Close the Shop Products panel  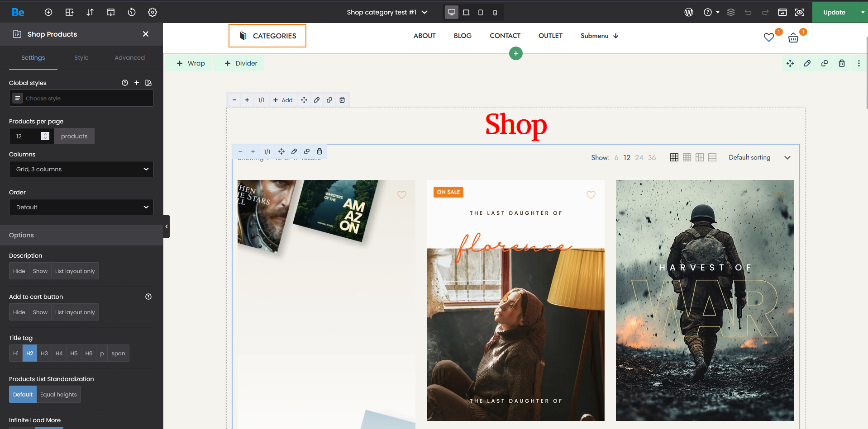click(146, 34)
